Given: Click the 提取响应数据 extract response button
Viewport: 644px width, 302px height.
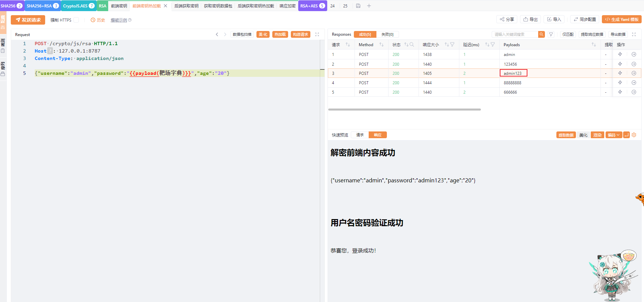Looking at the screenshot, I should [x=592, y=34].
